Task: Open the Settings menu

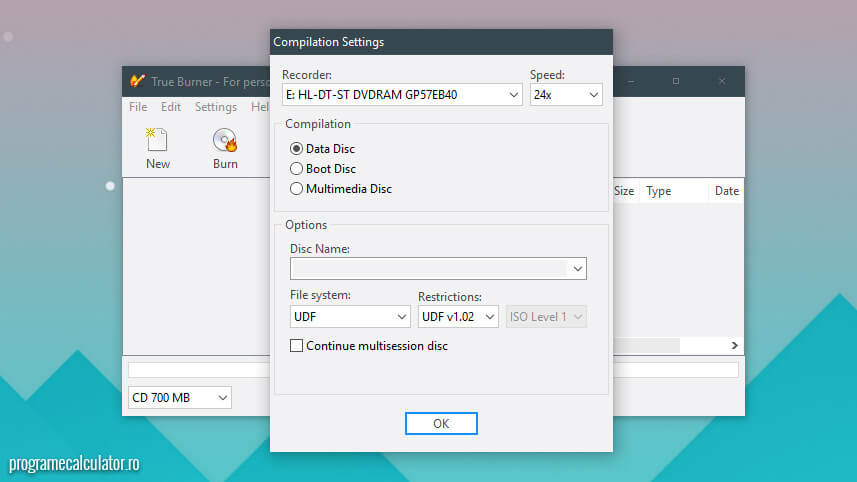Action: [x=216, y=107]
